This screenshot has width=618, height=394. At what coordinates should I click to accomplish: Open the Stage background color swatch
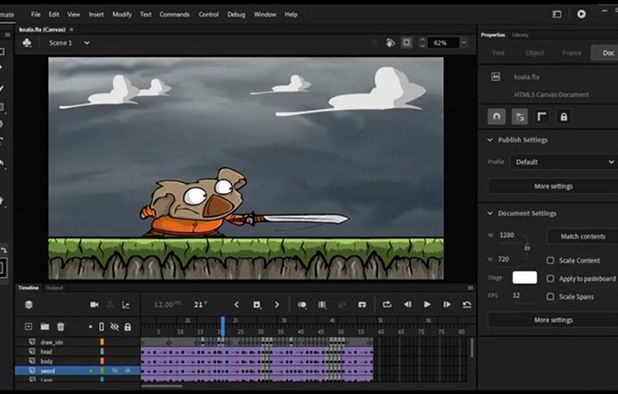525,277
